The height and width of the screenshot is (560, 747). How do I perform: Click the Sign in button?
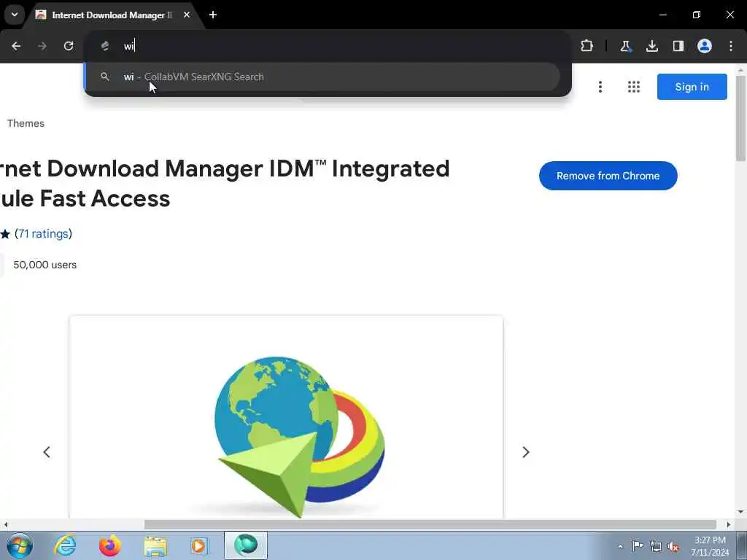click(692, 87)
